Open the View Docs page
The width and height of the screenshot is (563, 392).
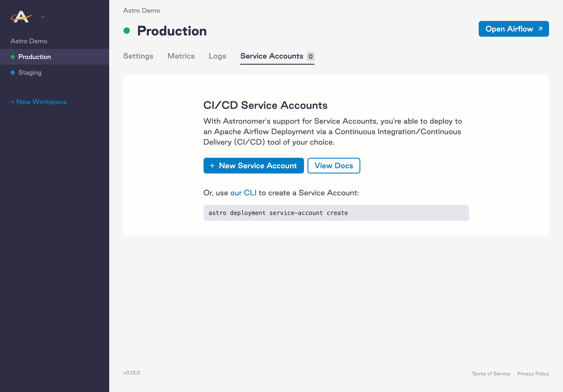(x=333, y=166)
